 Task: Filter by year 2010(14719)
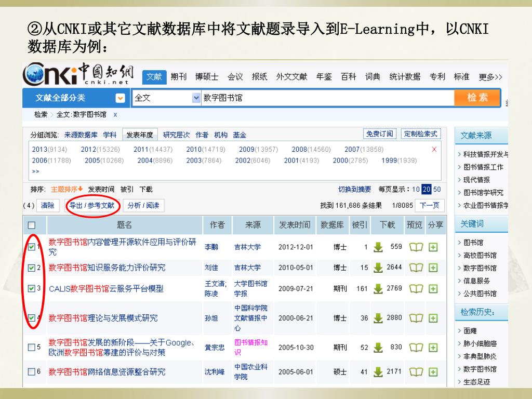coord(206,149)
